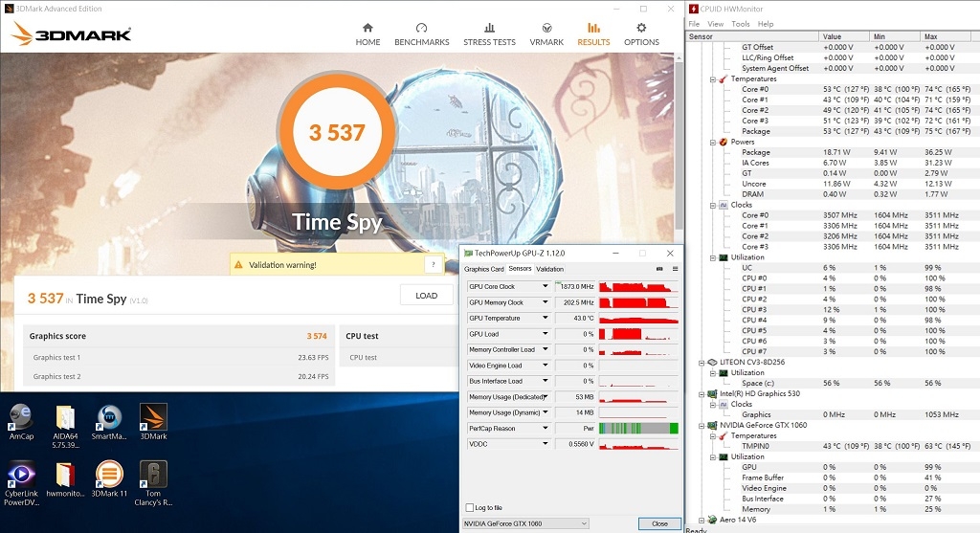Click the GPU-Z title bar icon

click(x=469, y=253)
